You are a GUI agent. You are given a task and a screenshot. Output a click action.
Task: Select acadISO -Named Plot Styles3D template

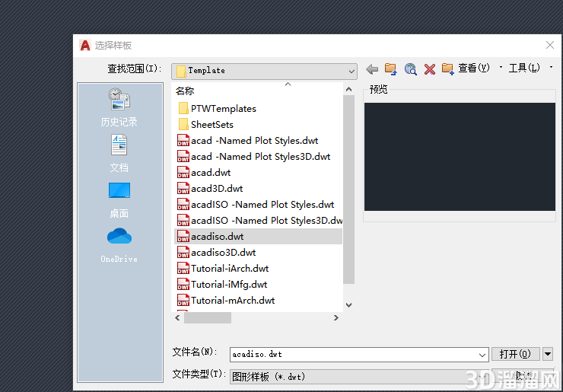point(258,220)
